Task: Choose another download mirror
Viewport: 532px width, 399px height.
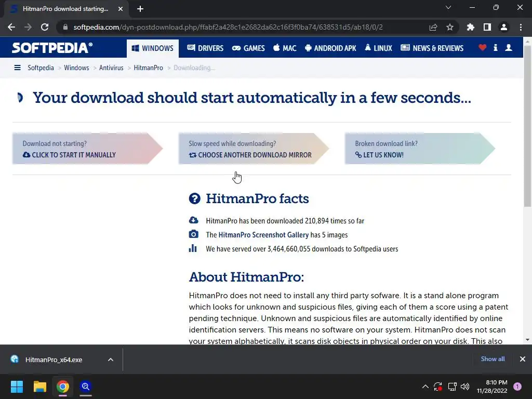Action: click(x=254, y=149)
